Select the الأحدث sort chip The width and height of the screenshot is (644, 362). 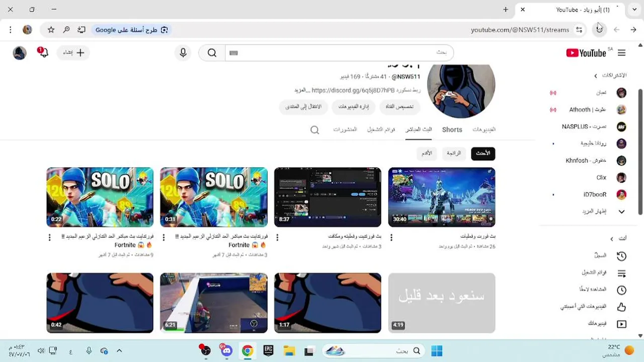[x=483, y=153]
